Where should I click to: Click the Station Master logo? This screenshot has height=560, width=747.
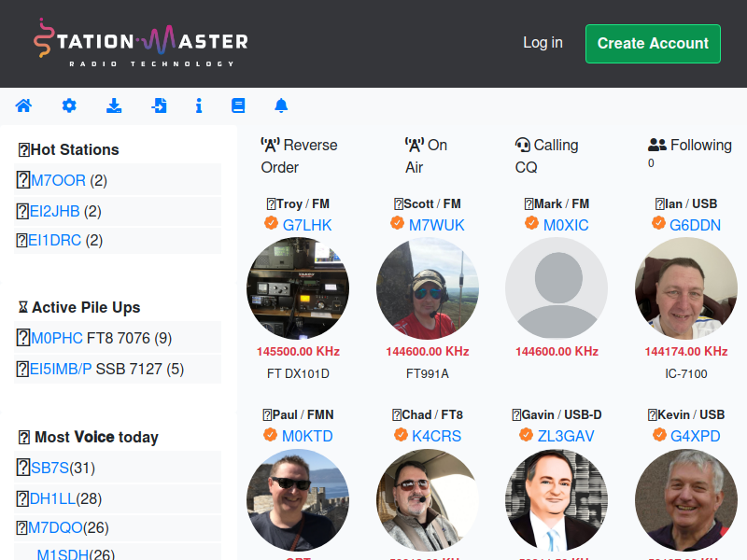(141, 43)
